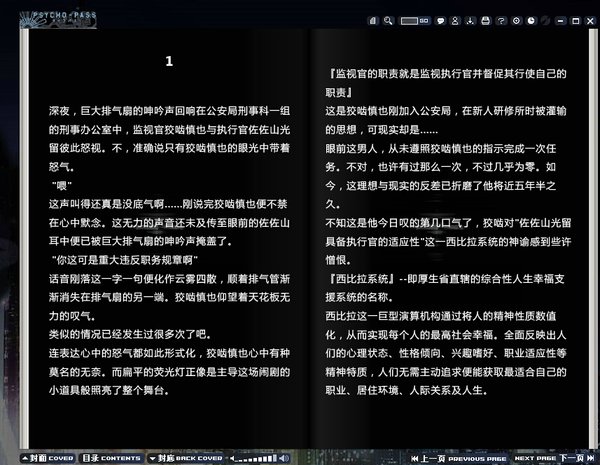Click the dimmed slash circle icon
600x465 pixels.
tap(546, 21)
